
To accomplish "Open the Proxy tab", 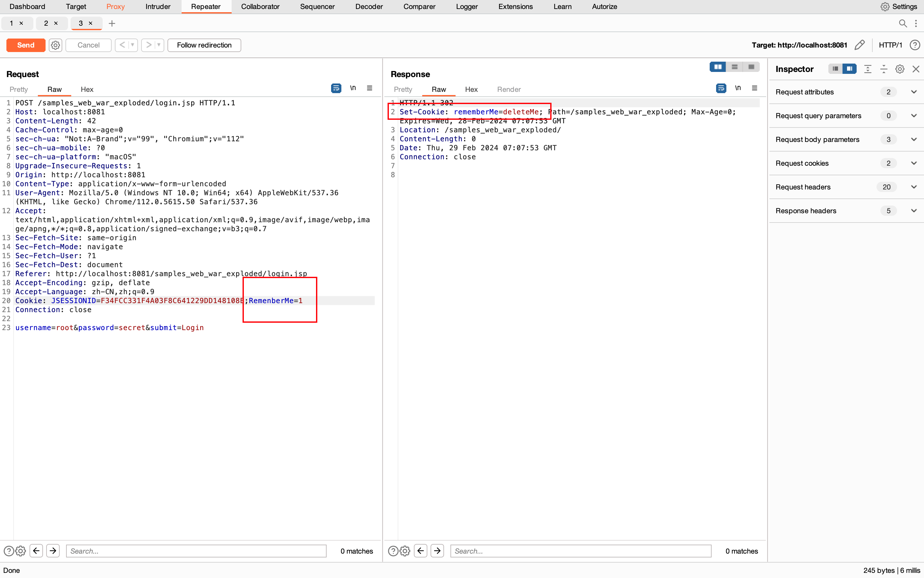I will pyautogui.click(x=115, y=6).
